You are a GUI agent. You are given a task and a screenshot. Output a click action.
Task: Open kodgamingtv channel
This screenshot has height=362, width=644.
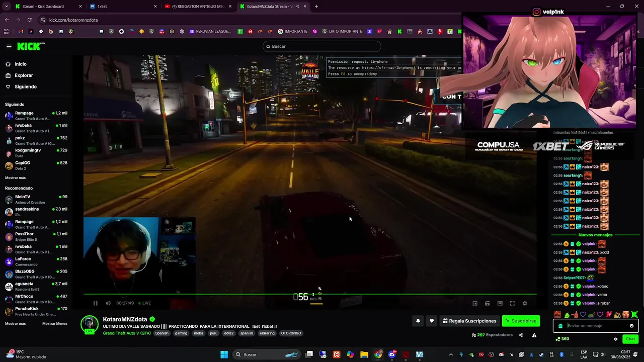click(36, 153)
